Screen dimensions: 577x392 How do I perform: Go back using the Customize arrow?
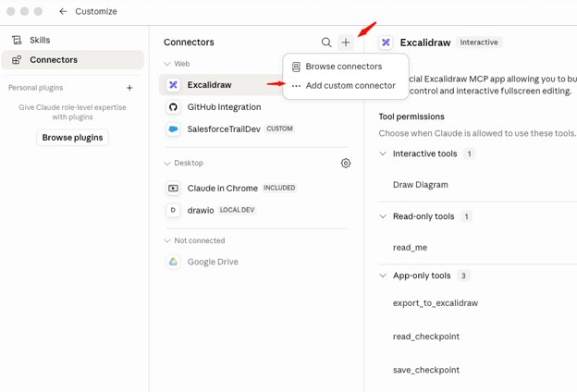[x=63, y=11]
